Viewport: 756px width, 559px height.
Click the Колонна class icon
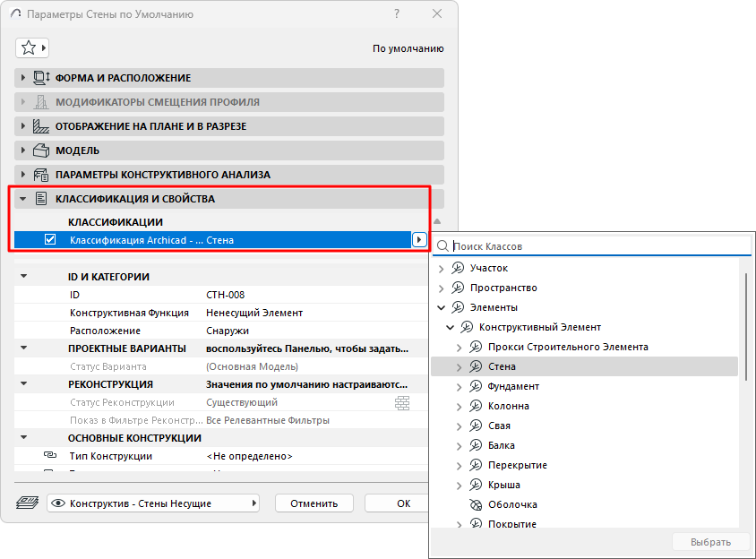(x=476, y=406)
